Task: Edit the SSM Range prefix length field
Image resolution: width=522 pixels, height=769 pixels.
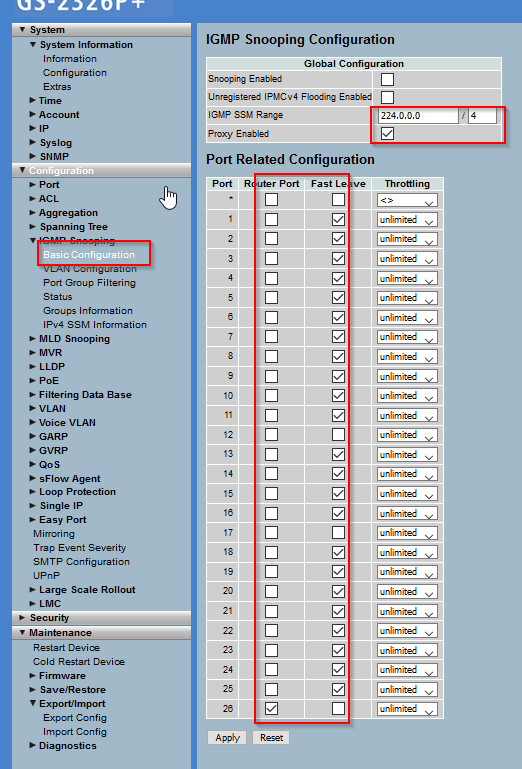Action: [x=482, y=116]
